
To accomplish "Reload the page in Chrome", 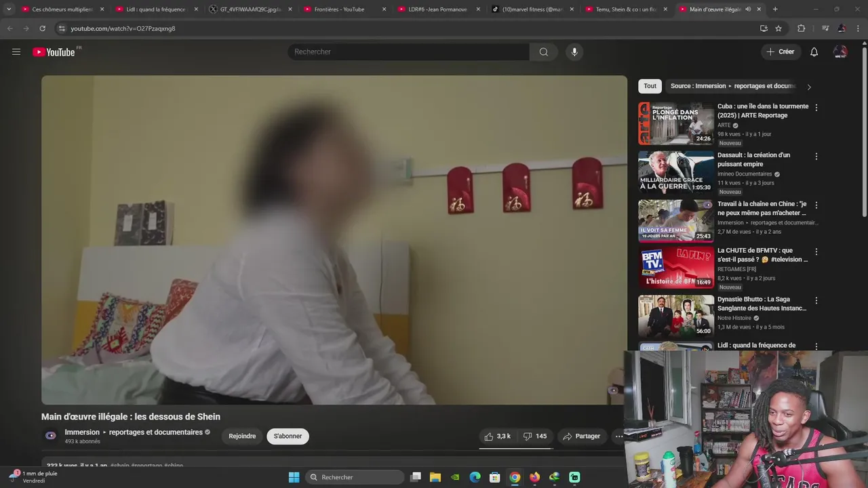I will [42, 28].
